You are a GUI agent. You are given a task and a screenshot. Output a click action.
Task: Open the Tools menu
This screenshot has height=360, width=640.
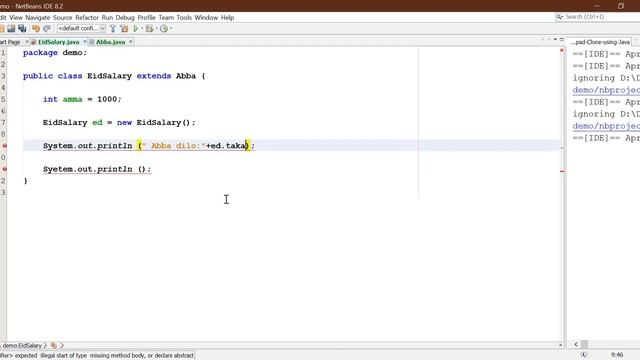click(184, 18)
